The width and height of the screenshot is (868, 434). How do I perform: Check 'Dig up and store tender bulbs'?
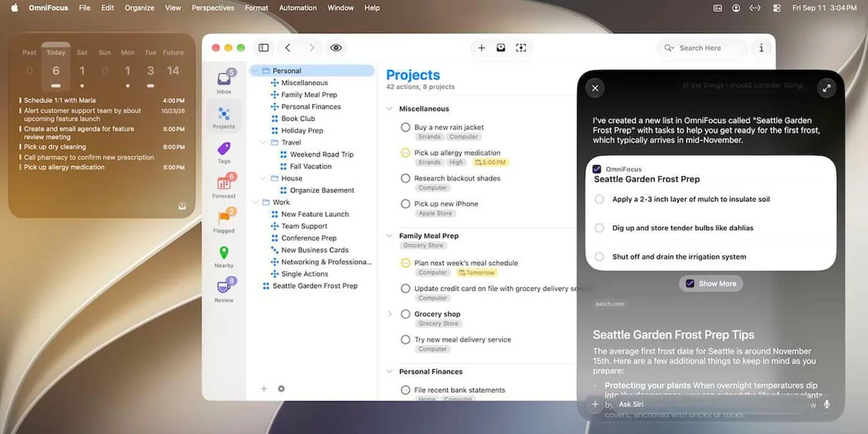pyautogui.click(x=599, y=228)
